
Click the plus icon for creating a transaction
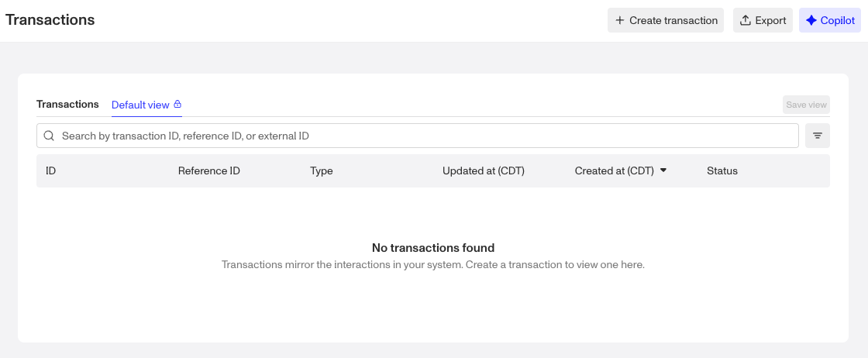[x=620, y=21]
